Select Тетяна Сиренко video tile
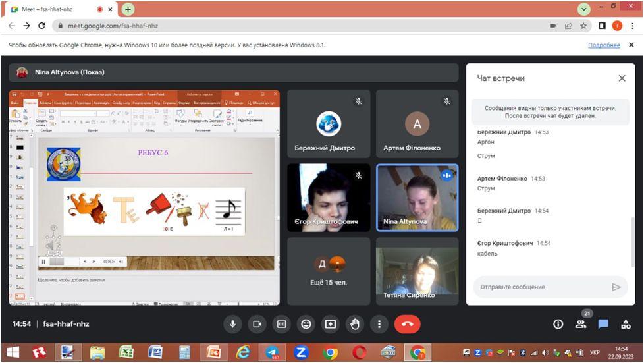 click(417, 271)
